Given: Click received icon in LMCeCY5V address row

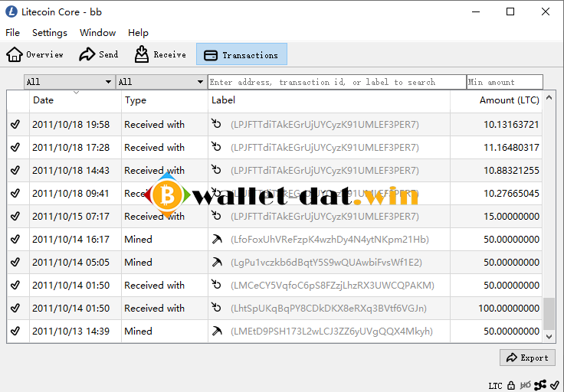Looking at the screenshot, I should tap(216, 284).
